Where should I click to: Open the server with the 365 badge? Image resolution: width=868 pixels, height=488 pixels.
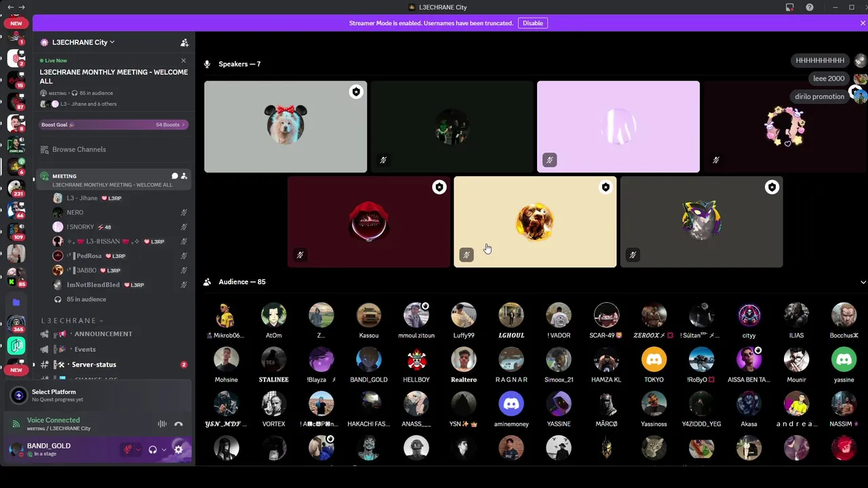(16, 323)
